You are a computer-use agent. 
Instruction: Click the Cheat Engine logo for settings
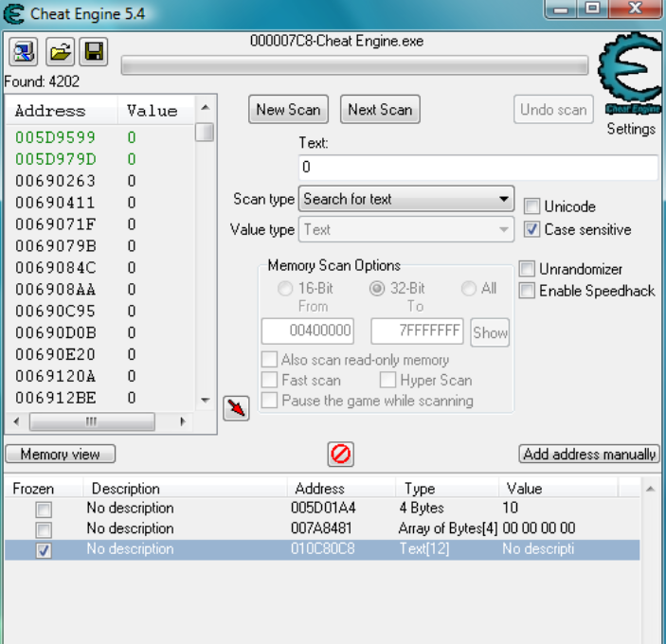coord(630,73)
